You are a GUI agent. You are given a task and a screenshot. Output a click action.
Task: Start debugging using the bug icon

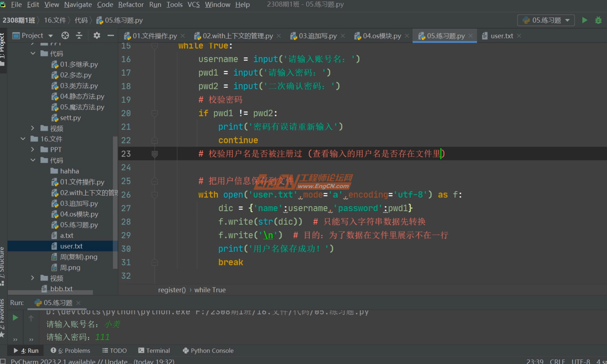(x=598, y=20)
